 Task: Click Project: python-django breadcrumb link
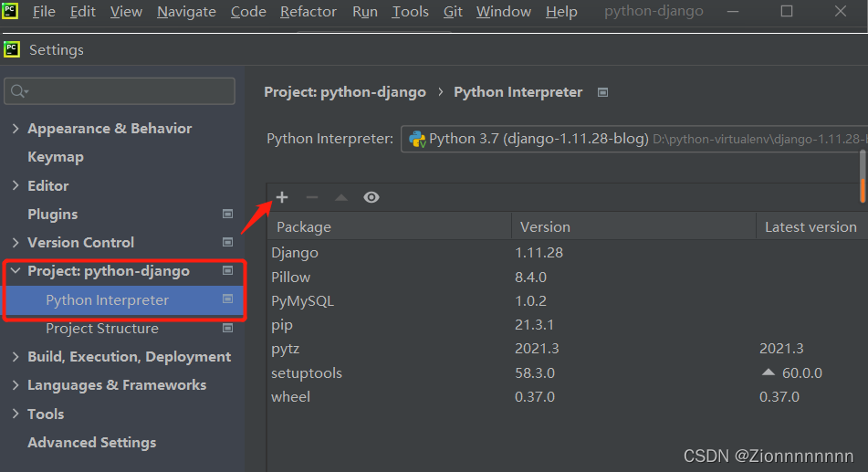pos(345,92)
